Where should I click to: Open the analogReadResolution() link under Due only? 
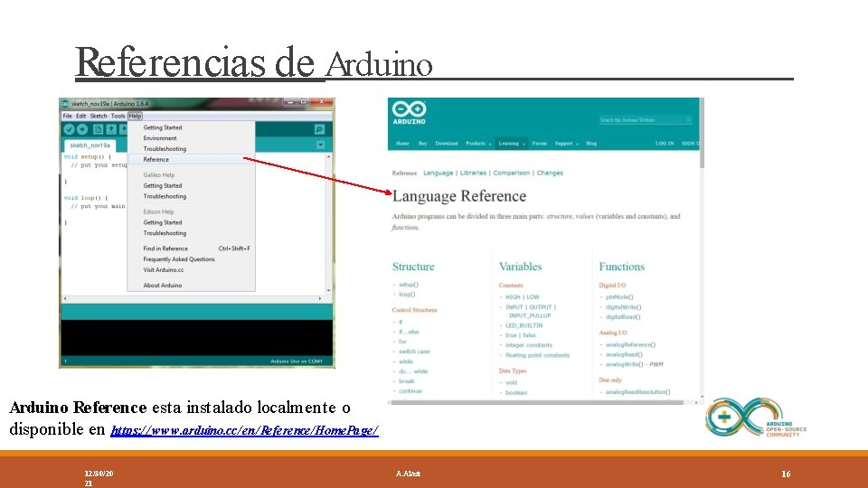click(x=637, y=391)
